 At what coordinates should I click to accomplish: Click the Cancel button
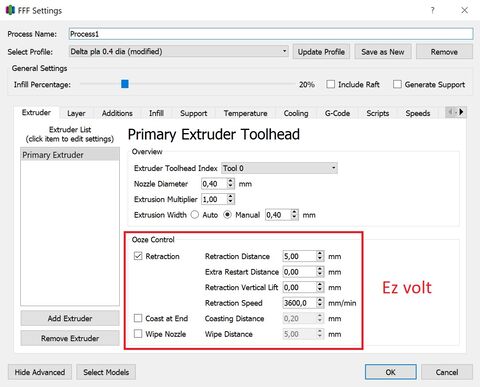447,372
